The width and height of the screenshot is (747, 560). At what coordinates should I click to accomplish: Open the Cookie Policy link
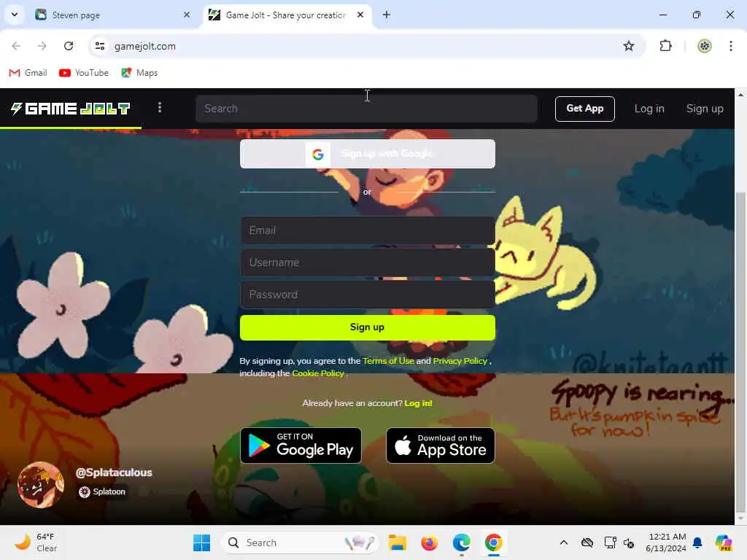click(318, 373)
